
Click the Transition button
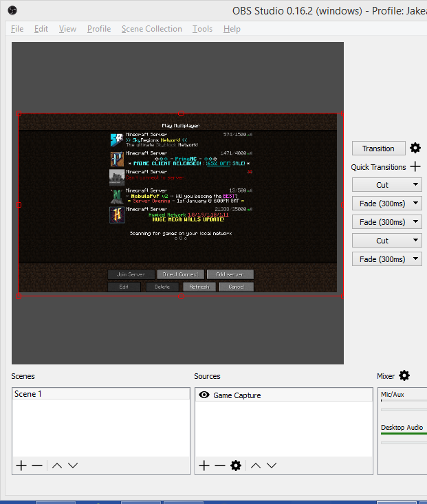click(x=378, y=149)
